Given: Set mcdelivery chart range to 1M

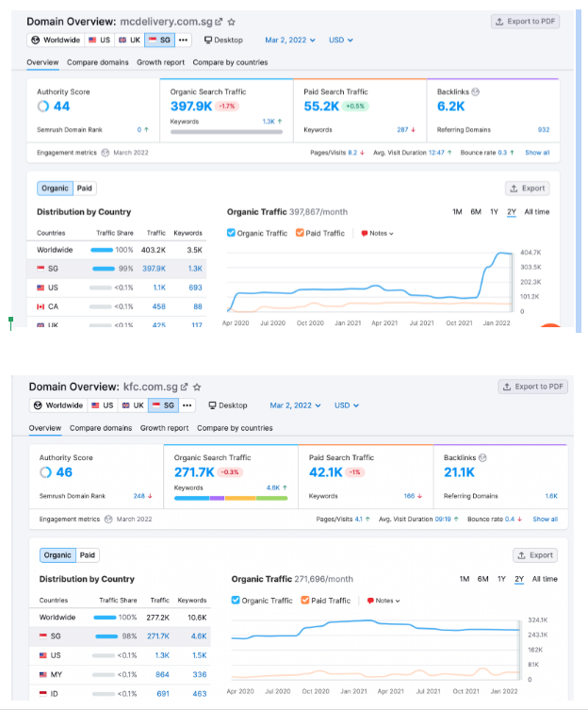Looking at the screenshot, I should tap(457, 212).
